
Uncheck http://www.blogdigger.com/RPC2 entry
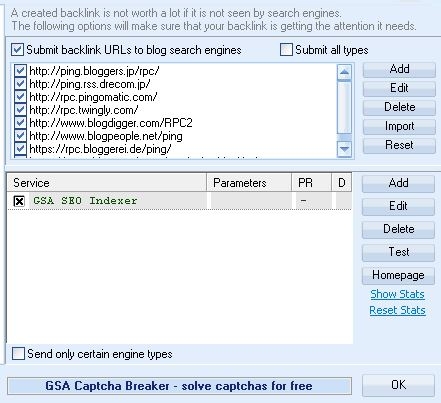(x=20, y=123)
